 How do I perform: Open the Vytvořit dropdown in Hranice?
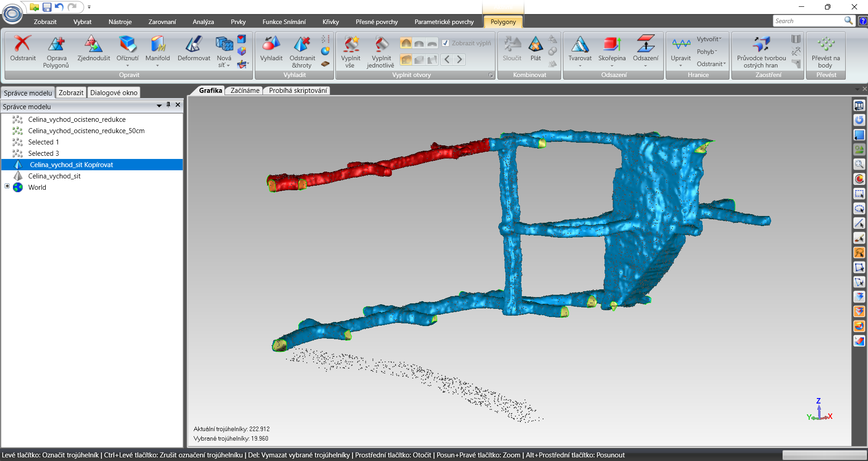[x=709, y=39]
